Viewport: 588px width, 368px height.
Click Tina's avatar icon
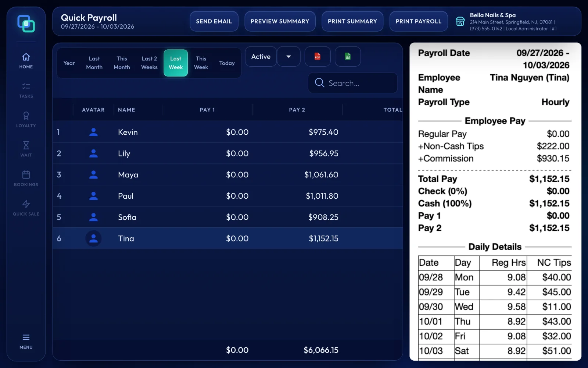coord(93,238)
